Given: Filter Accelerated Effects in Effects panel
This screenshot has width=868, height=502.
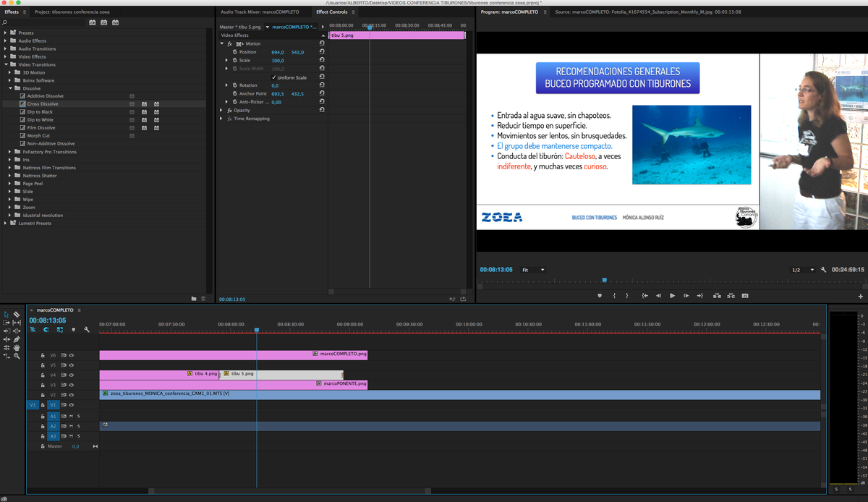Looking at the screenshot, I should (x=93, y=22).
